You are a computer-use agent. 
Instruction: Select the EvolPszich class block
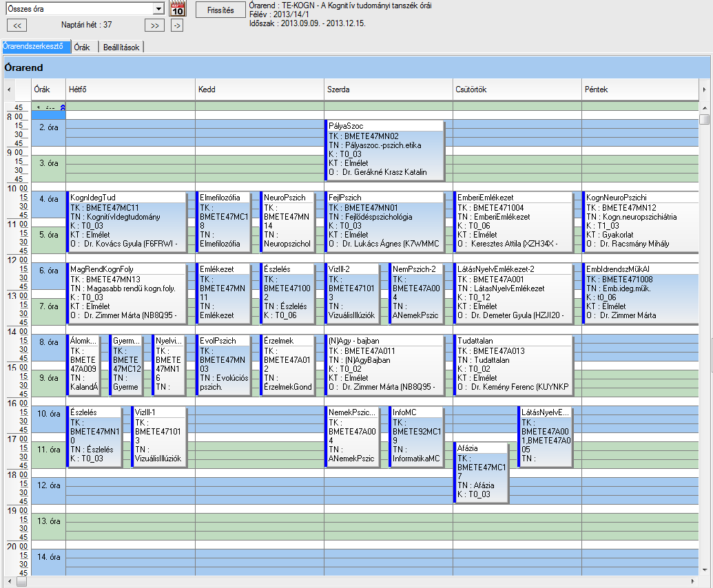224,365
